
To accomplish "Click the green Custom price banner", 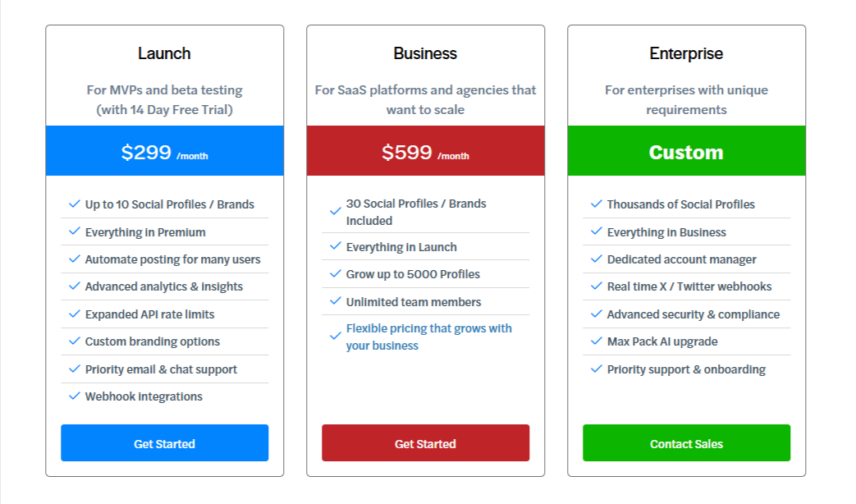I will pyautogui.click(x=686, y=152).
